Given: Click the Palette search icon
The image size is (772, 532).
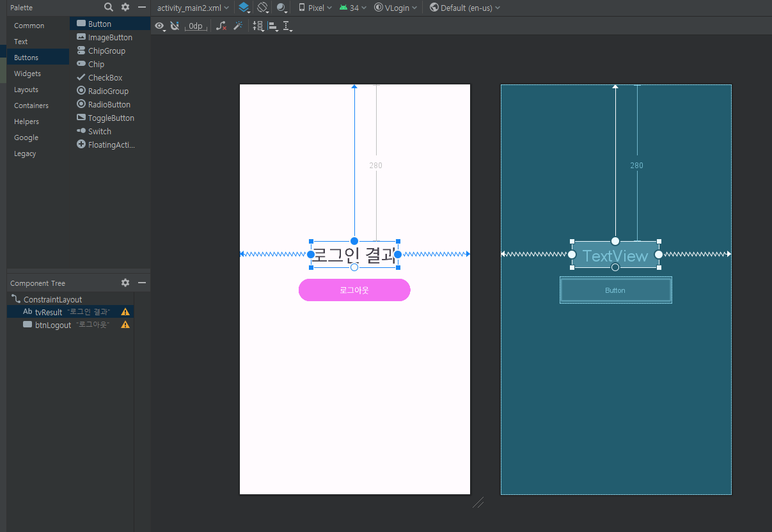Looking at the screenshot, I should coord(109,7).
